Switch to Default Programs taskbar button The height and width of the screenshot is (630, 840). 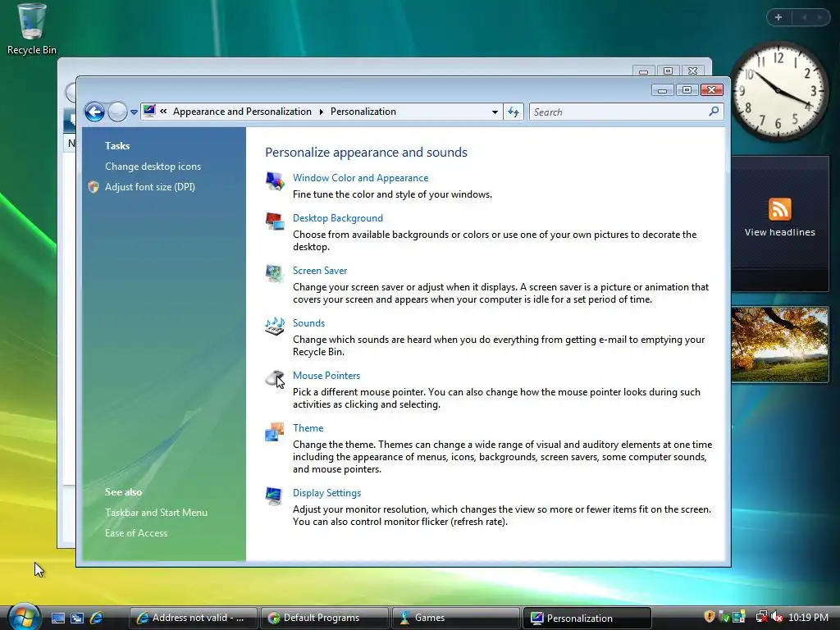click(325, 618)
